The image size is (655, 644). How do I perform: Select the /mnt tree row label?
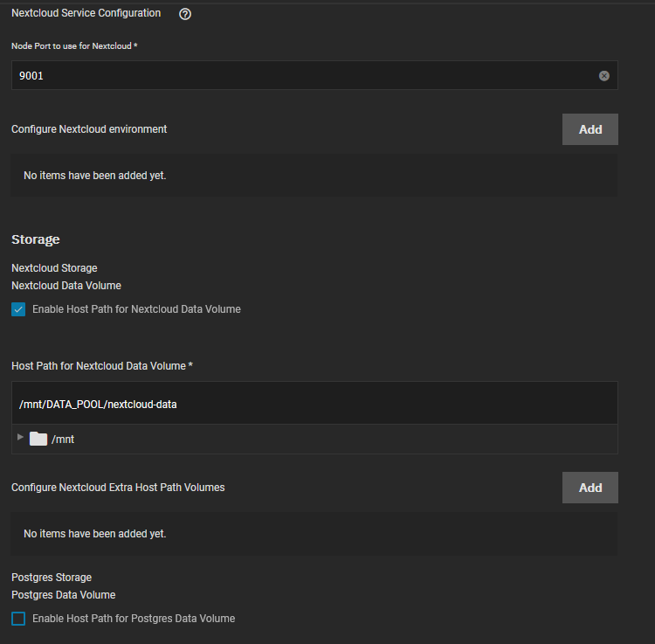(63, 440)
